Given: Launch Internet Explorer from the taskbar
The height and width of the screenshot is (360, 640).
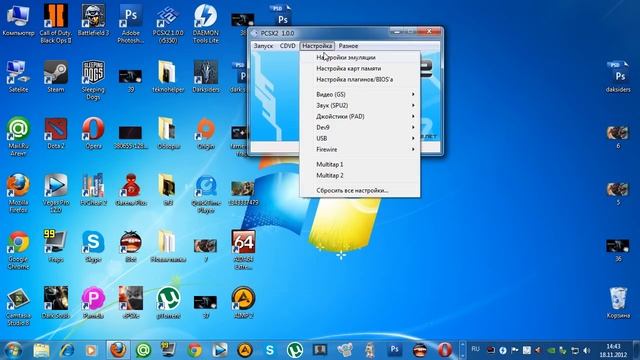Looking at the screenshot, I should (67, 350).
